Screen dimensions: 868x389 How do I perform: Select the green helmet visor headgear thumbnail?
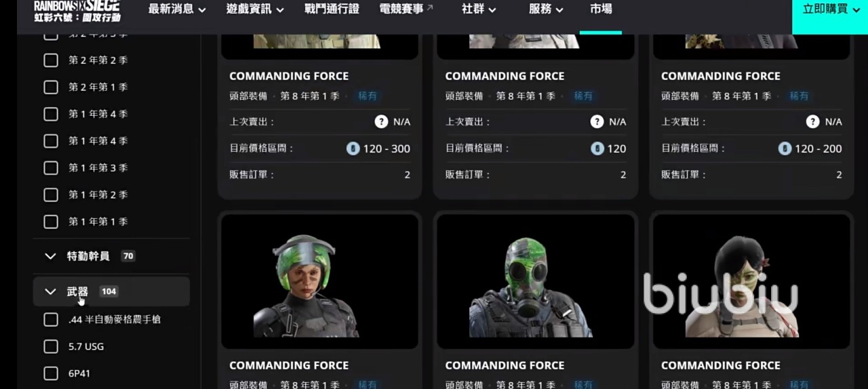[319, 281]
